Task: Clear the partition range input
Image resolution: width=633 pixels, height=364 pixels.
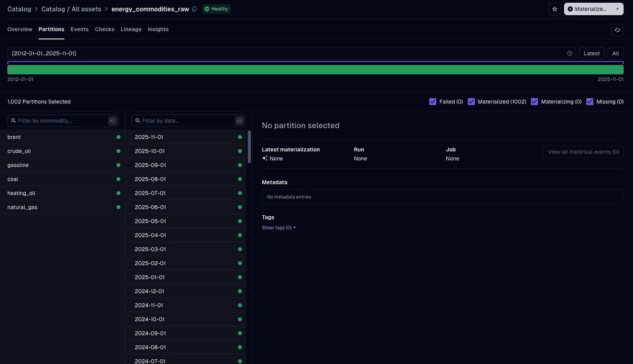Action: [x=570, y=53]
